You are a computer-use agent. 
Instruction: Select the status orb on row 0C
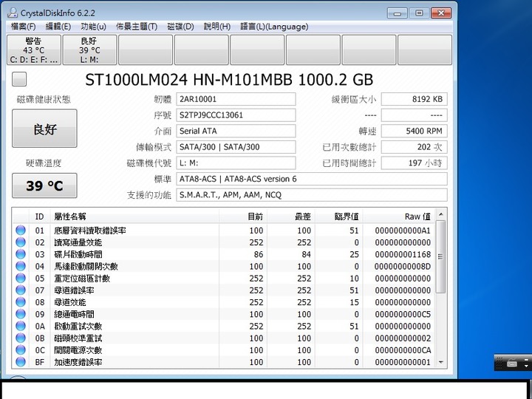(21, 350)
